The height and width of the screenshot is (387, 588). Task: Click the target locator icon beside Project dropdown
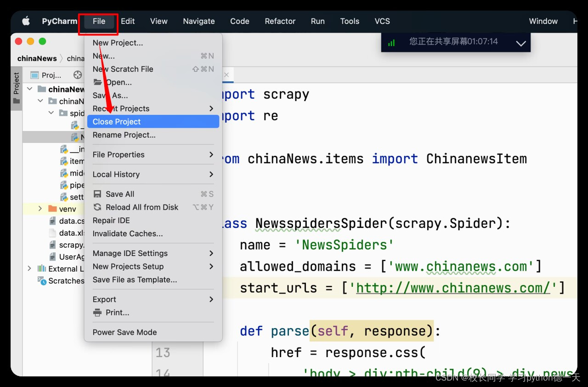click(x=77, y=74)
